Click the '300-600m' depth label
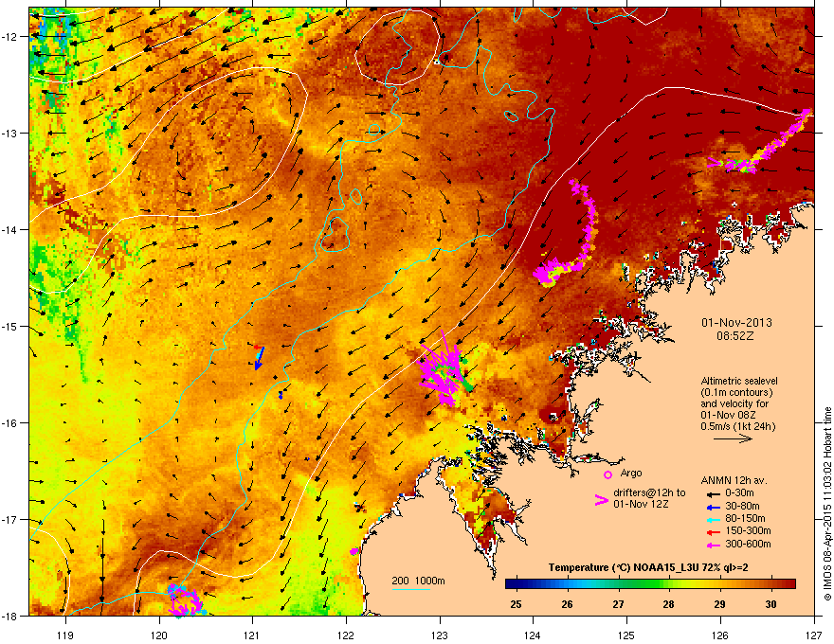This screenshot has width=834, height=644. pyautogui.click(x=748, y=545)
